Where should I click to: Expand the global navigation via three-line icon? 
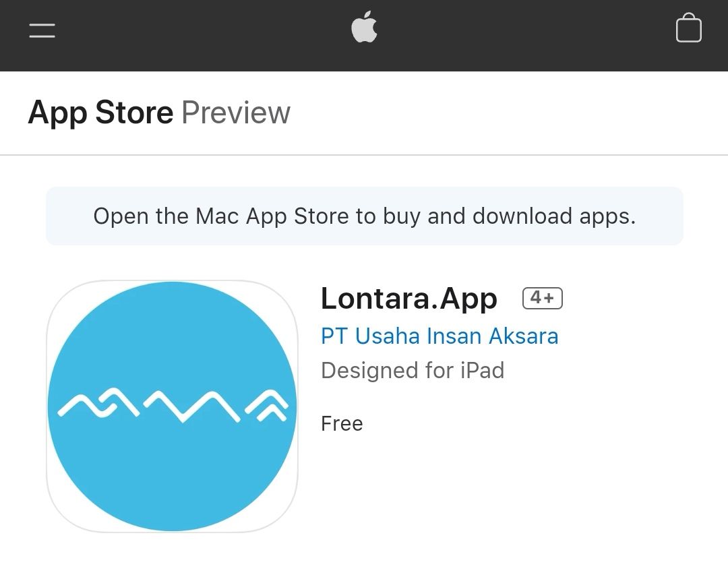pyautogui.click(x=42, y=30)
